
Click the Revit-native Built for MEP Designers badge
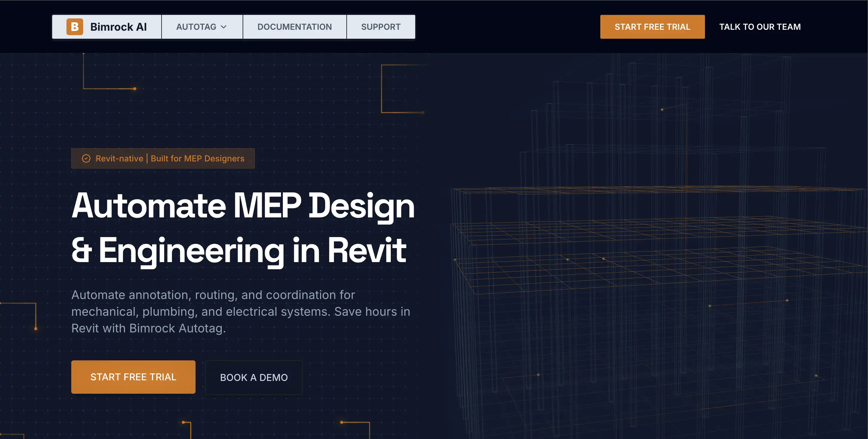pos(163,158)
